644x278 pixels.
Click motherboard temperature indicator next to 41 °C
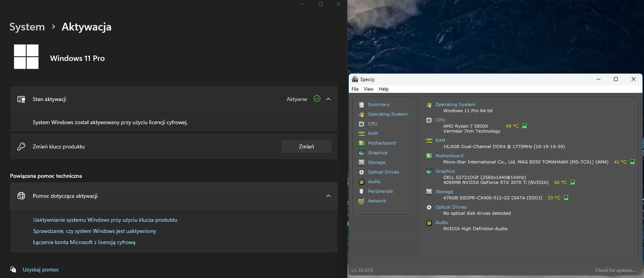click(x=632, y=162)
